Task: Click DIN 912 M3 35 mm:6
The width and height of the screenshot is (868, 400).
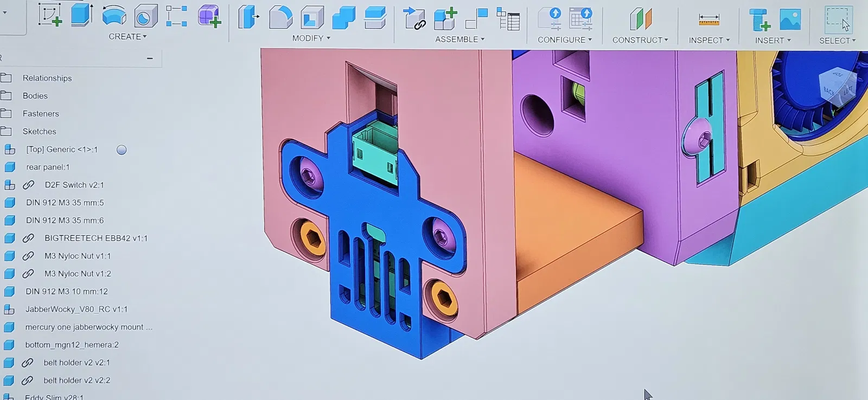Action: pyautogui.click(x=65, y=221)
